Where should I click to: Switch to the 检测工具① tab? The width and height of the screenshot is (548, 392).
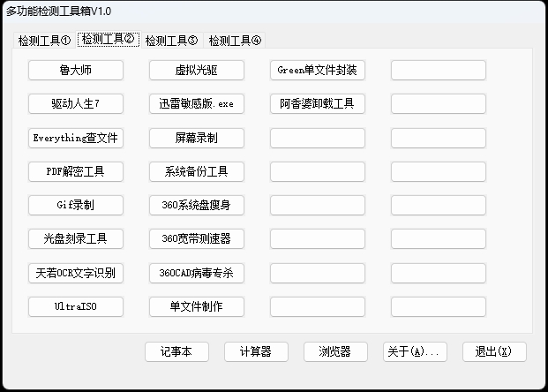point(44,41)
